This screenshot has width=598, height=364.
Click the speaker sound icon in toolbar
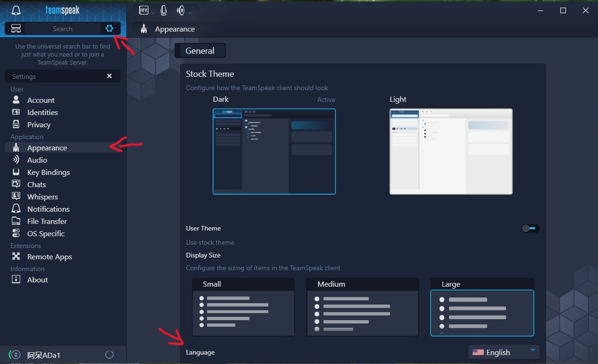point(181,10)
